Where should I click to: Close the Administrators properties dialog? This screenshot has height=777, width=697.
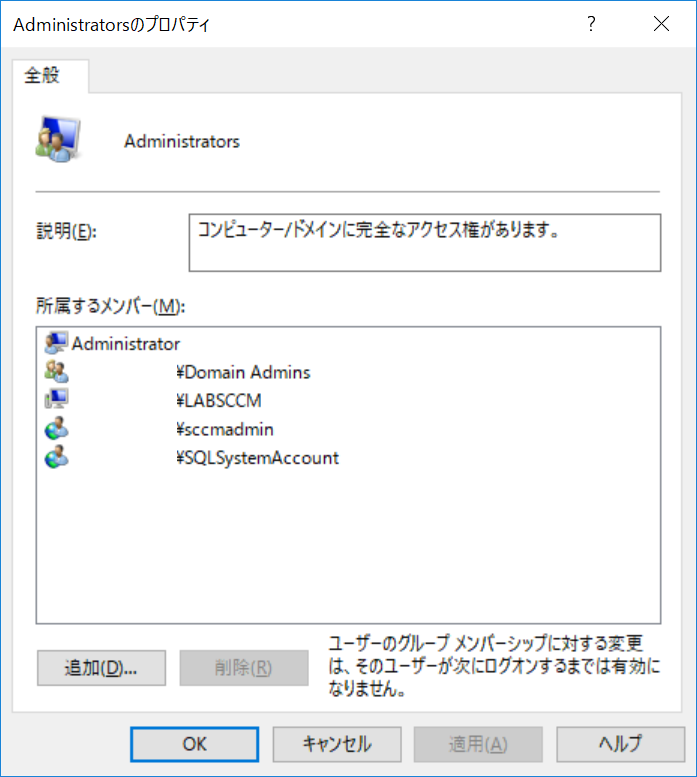pyautogui.click(x=661, y=24)
